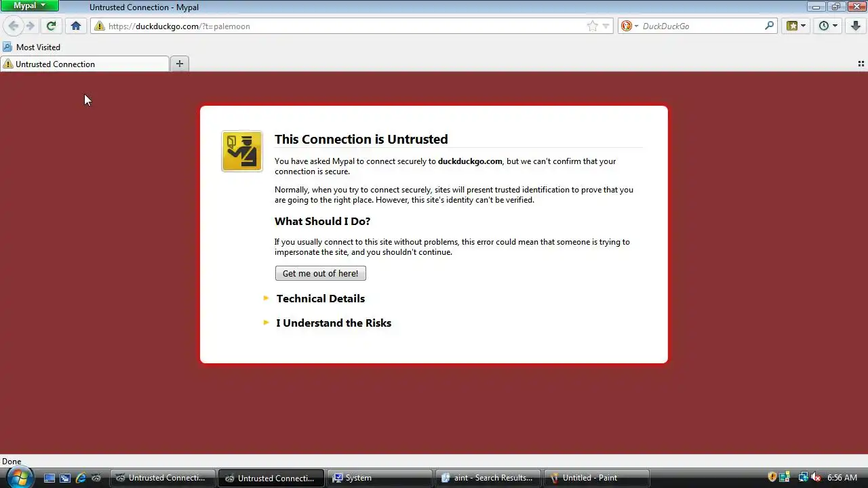Select the Untrusted Connection tab

click(x=85, y=64)
